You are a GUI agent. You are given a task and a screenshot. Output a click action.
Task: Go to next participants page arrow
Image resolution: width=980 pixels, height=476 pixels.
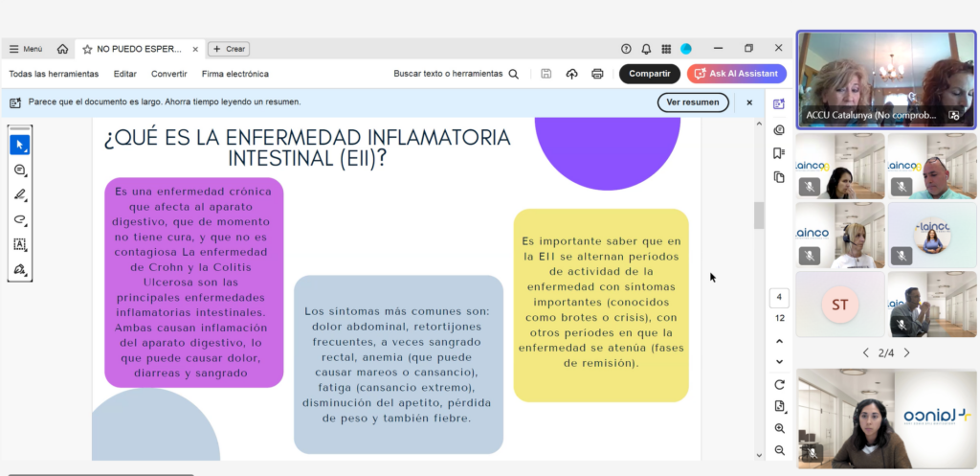907,352
